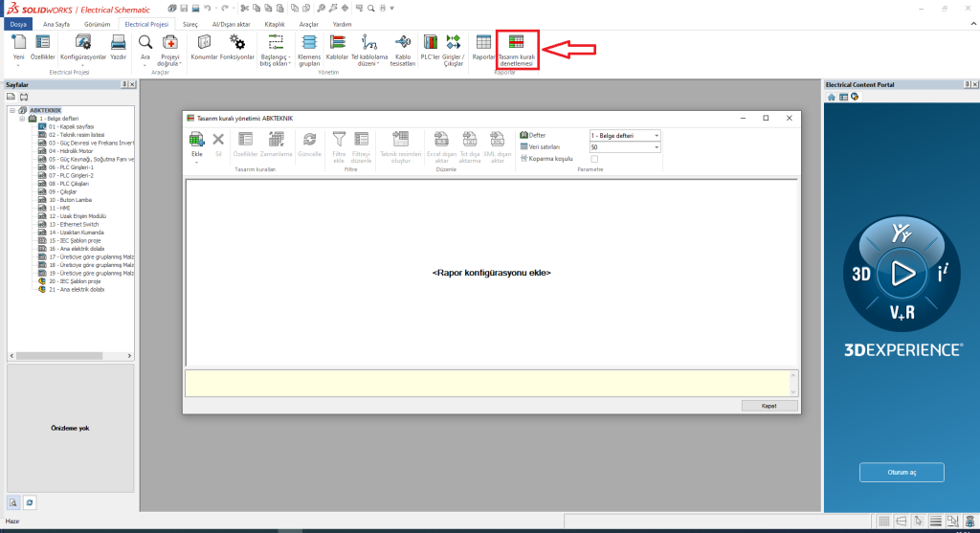This screenshot has height=533, width=980.
Task: Switch to the Süreç tab
Action: 190,24
